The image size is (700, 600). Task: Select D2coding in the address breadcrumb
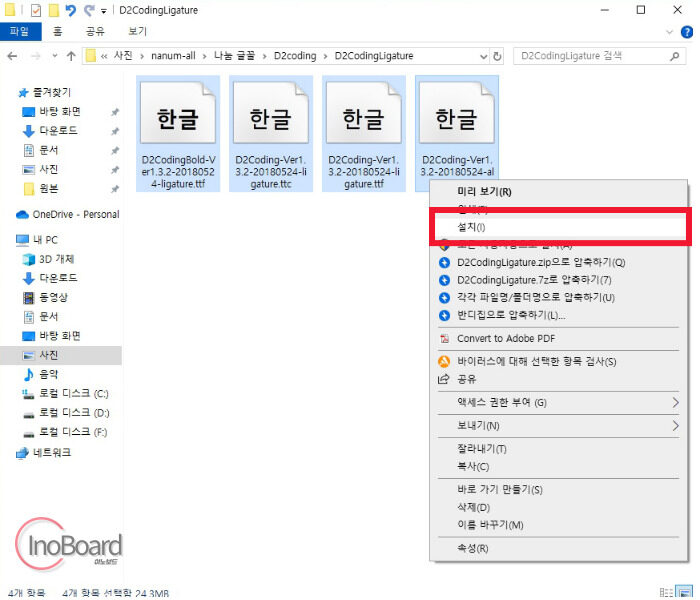(295, 55)
